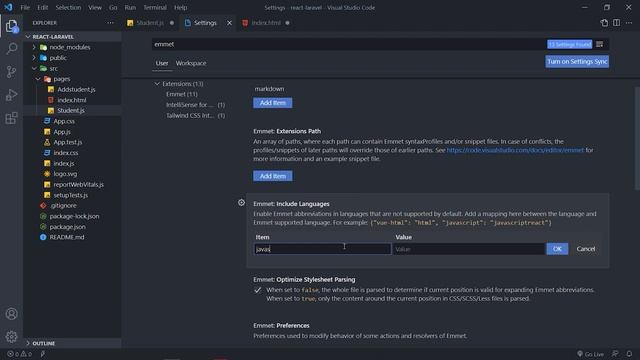This screenshot has width=640, height=360.
Task: Open package-lock.json in the explorer
Action: click(x=74, y=216)
